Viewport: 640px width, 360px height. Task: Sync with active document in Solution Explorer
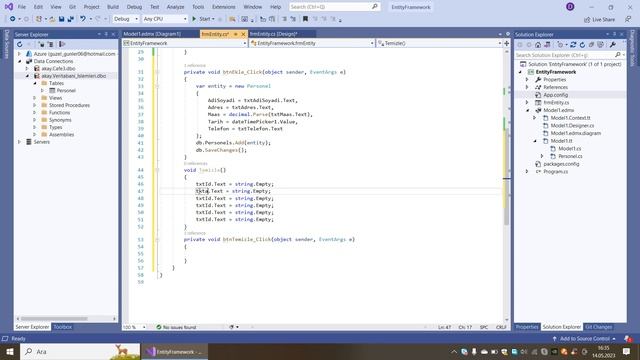[x=573, y=44]
